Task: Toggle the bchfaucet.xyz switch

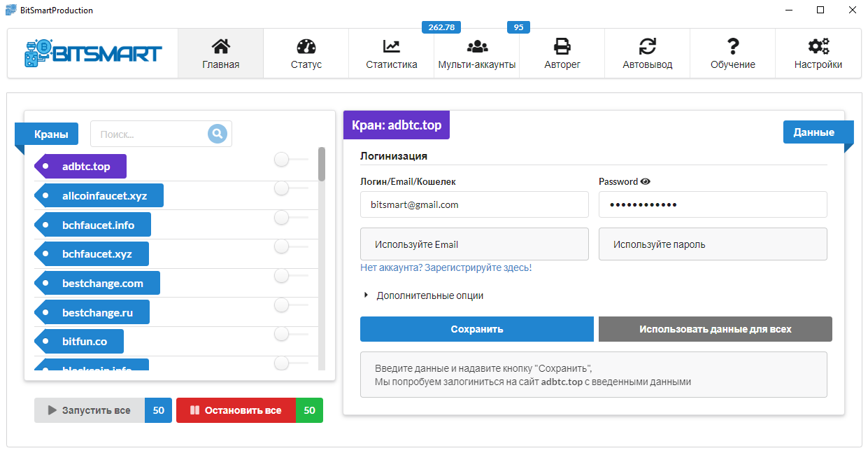Action: point(291,246)
